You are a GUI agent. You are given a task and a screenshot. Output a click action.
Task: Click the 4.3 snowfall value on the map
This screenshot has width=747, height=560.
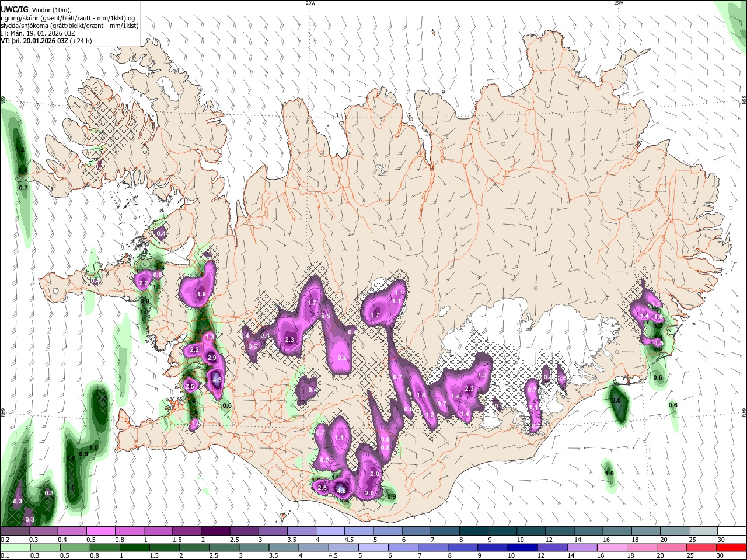[217, 380]
